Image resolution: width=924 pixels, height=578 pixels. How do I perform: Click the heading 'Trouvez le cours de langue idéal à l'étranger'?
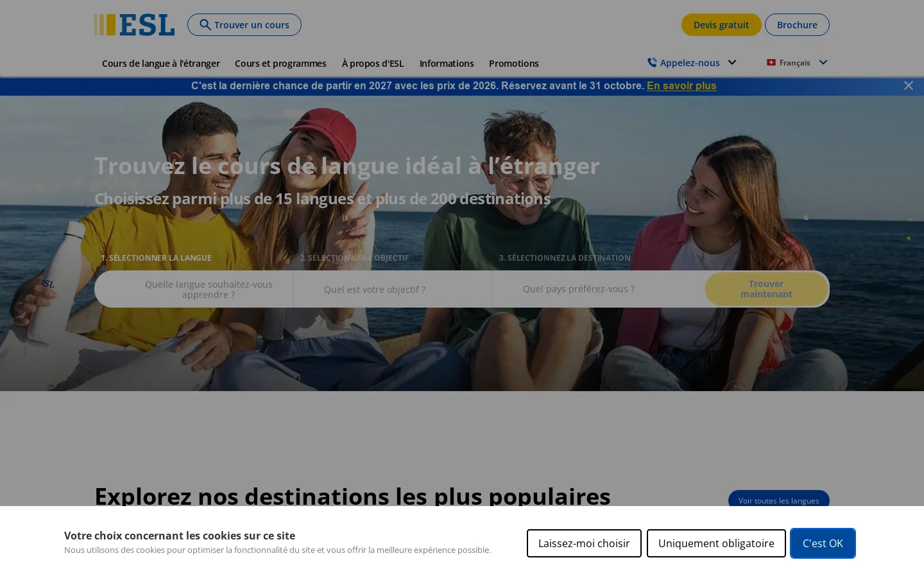coord(347,166)
